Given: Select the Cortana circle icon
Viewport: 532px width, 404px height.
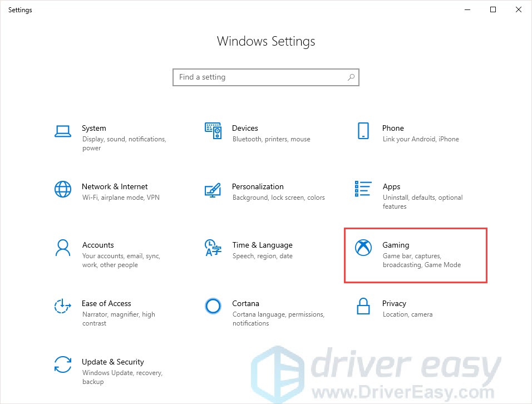Looking at the screenshot, I should [213, 306].
